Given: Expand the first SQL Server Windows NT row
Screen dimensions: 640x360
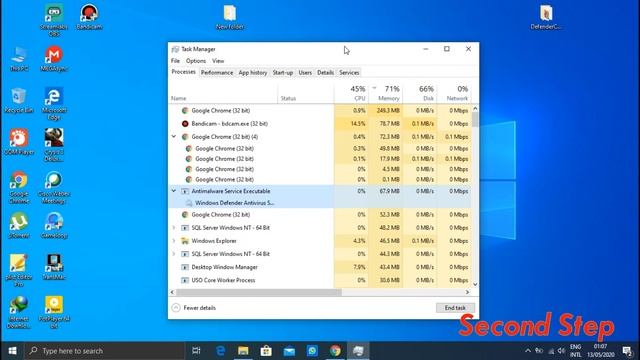Looking at the screenshot, I should pyautogui.click(x=174, y=228).
